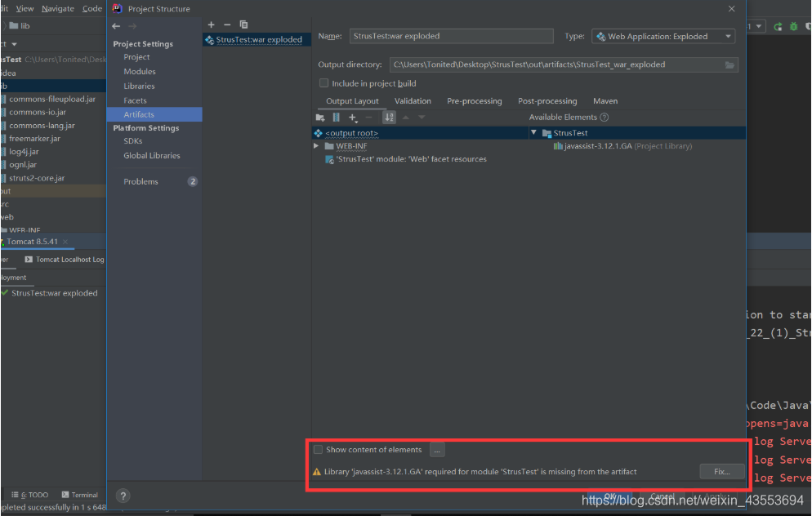Switch to Pre-processing tab

[475, 101]
